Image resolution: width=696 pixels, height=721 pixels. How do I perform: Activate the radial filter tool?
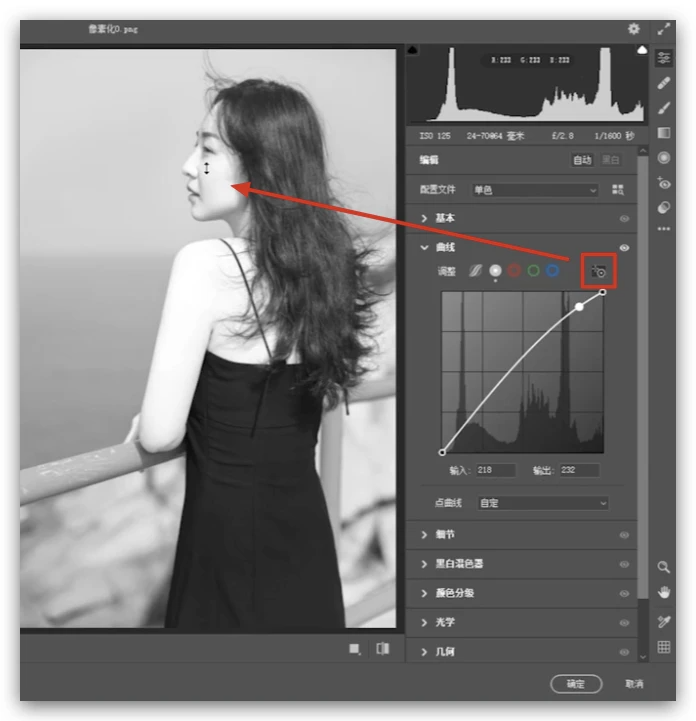664,158
